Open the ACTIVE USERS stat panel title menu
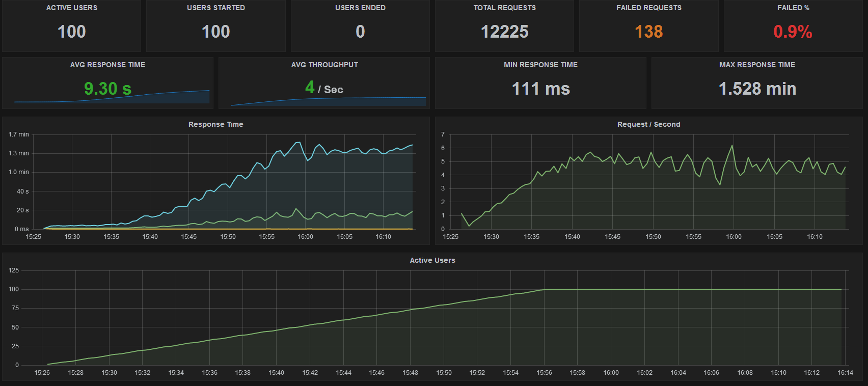 [x=71, y=8]
